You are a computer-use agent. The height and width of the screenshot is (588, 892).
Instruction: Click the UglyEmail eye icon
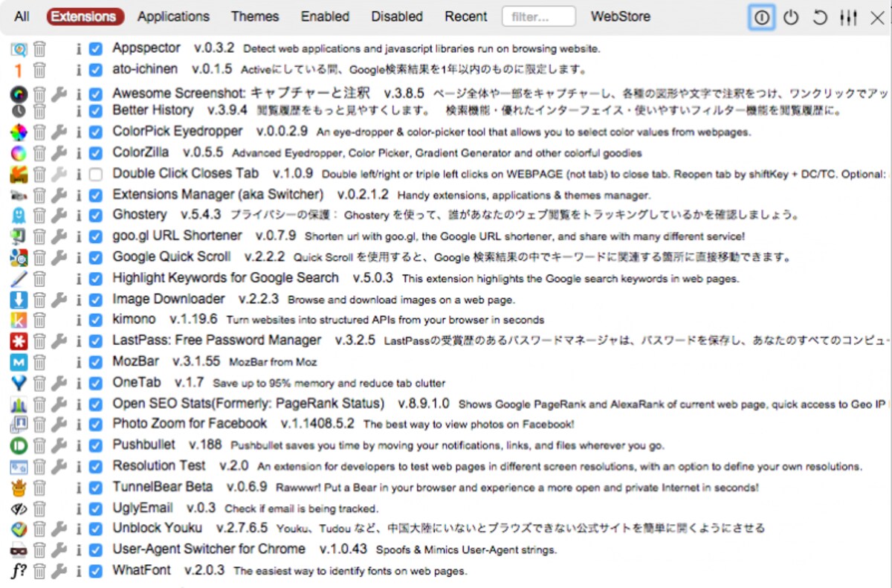19,509
